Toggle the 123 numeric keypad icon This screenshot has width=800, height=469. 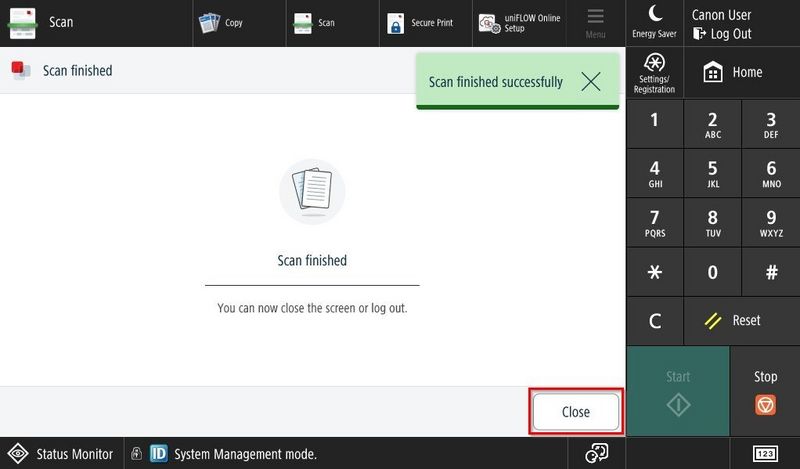[765, 453]
